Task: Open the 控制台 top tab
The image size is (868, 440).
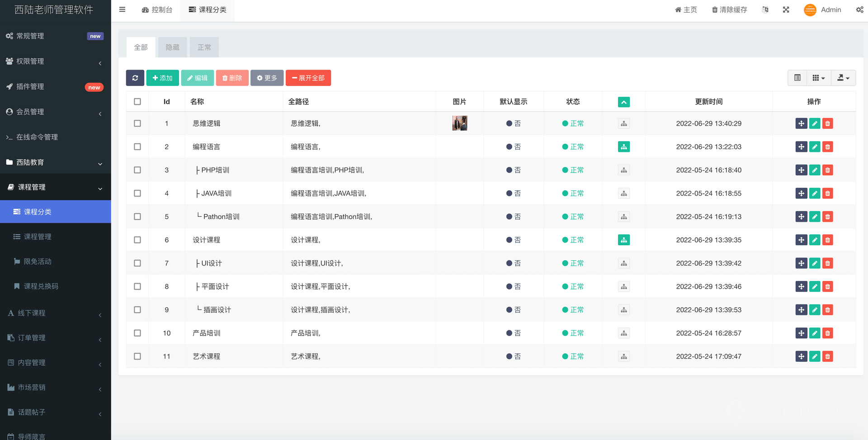Action: (157, 10)
